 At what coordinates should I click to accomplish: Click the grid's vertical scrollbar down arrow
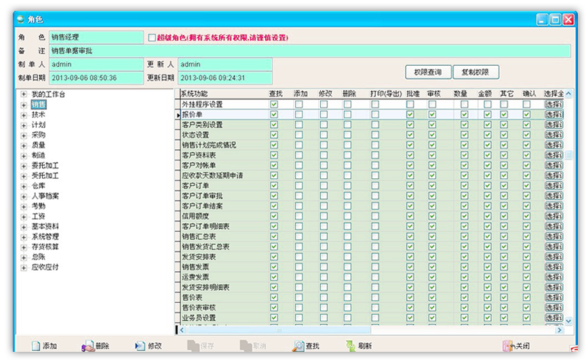568,321
